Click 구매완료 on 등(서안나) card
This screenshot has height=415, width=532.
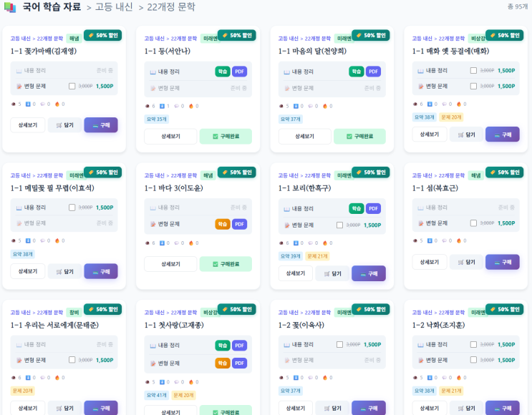[226, 136]
